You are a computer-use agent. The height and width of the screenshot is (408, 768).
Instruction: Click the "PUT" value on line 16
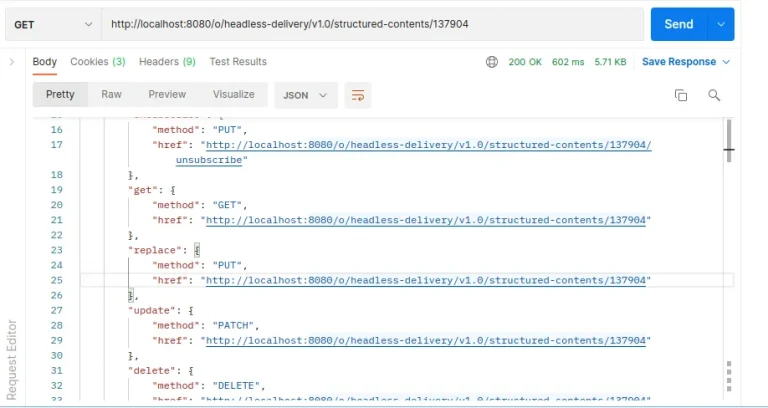pyautogui.click(x=227, y=130)
